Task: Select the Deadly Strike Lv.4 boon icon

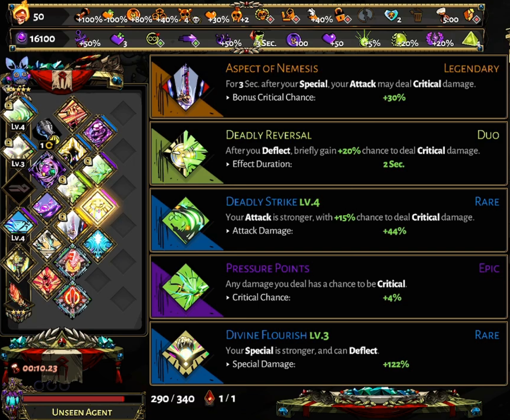Action: 186,220
